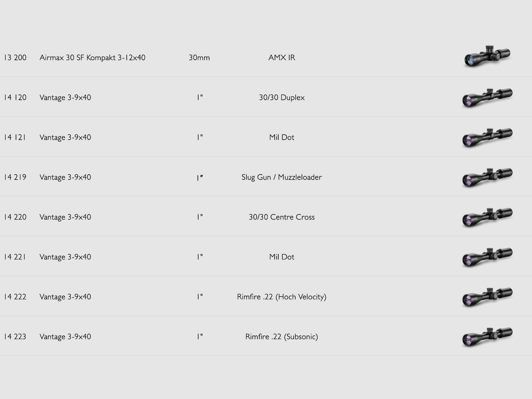The image size is (532, 399).
Task: Click scope image for 30/30 Centre Cross
Action: 487,217
